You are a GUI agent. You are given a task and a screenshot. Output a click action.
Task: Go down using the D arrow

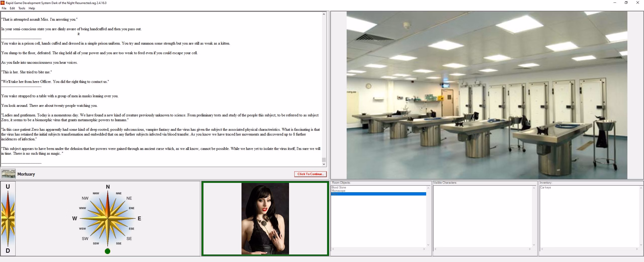[8, 251]
